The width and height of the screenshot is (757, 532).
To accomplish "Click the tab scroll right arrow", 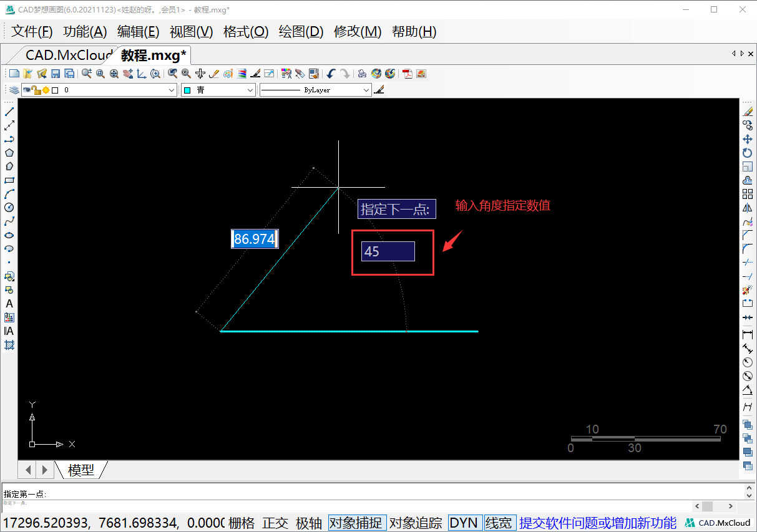I will tap(742, 54).
